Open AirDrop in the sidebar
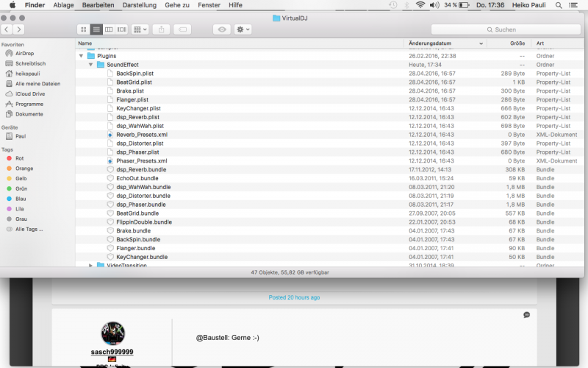 click(x=25, y=53)
